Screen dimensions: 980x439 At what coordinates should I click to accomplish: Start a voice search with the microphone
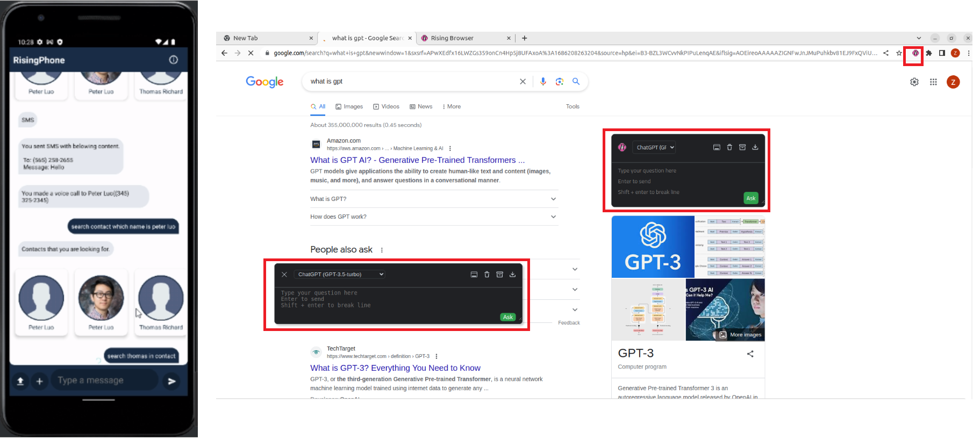[x=543, y=82]
